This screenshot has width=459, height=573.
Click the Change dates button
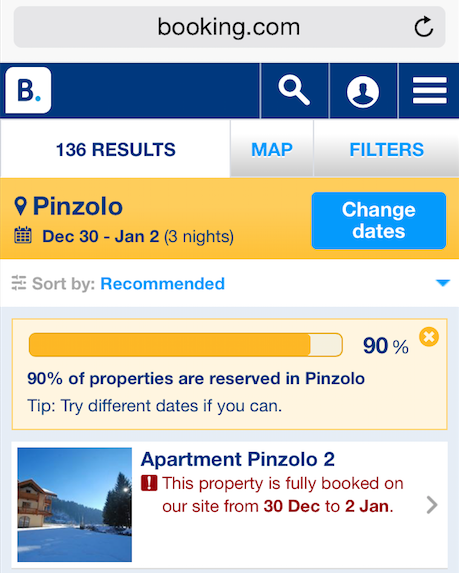(x=379, y=220)
